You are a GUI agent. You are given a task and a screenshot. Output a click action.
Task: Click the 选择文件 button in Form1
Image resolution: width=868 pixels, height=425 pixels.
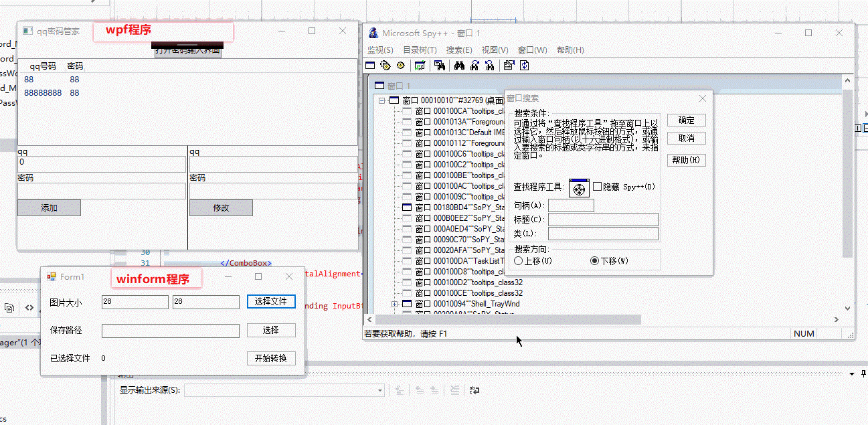271,302
